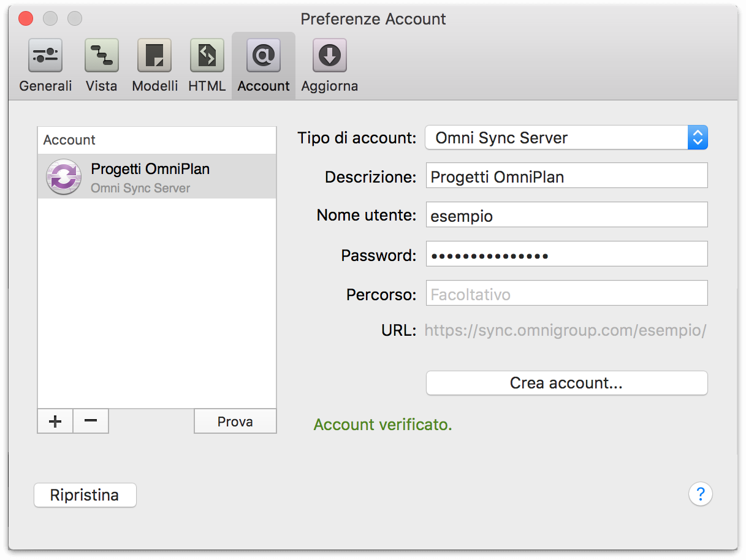Reset preferences with Ripristina
Screen dimensions: 746x560
pyautogui.click(x=85, y=495)
